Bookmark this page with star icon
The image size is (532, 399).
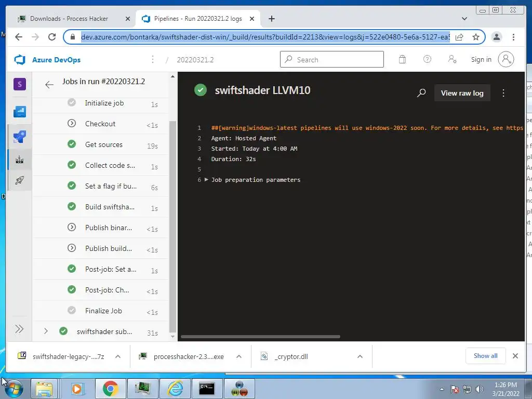coord(476,37)
